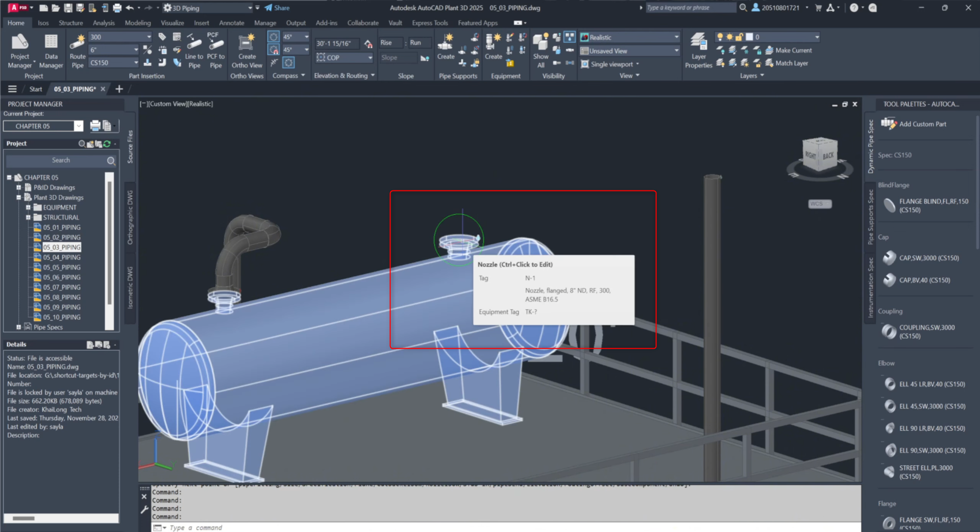Switch to the Visualize ribbon tab
980x532 pixels.
[173, 23]
